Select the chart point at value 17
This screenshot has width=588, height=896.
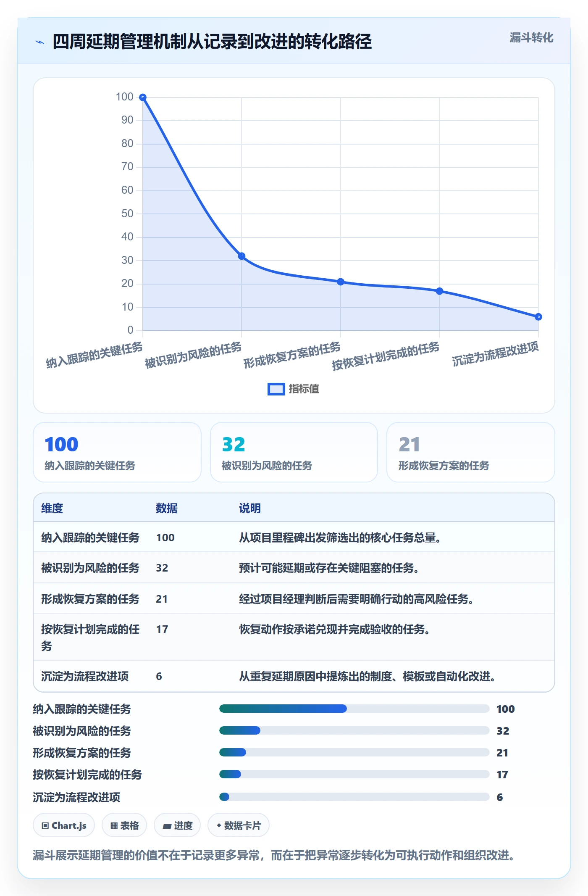(439, 291)
